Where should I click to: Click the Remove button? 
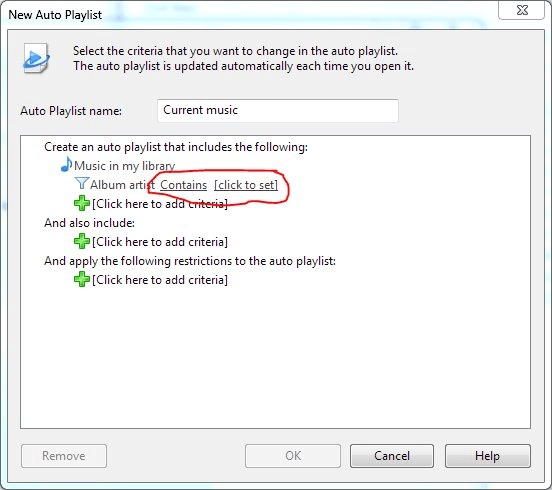64,456
